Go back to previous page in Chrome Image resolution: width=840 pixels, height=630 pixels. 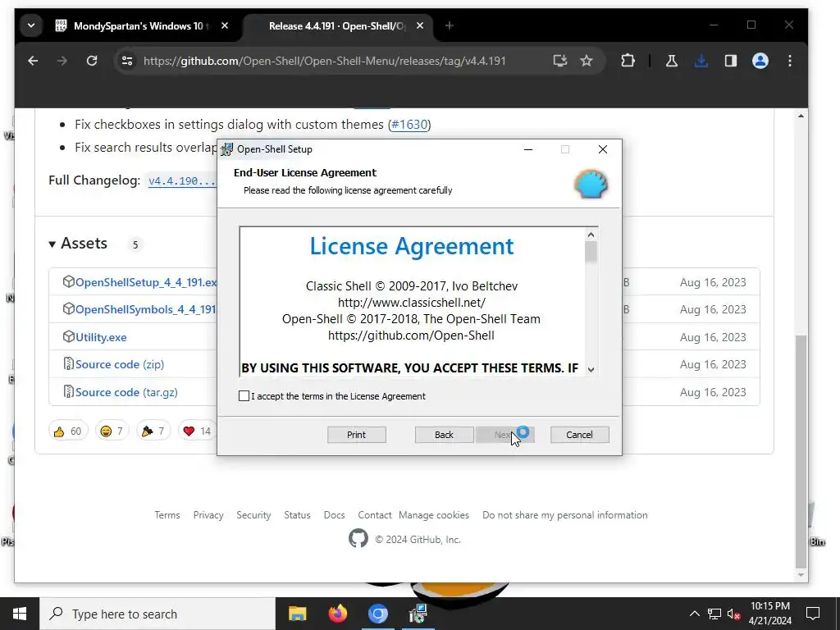coord(33,61)
